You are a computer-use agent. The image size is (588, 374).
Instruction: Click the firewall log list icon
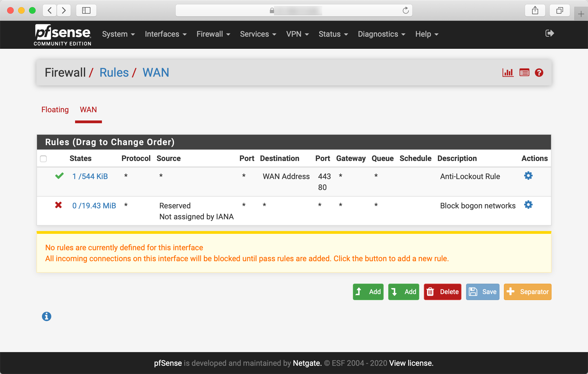(x=524, y=73)
